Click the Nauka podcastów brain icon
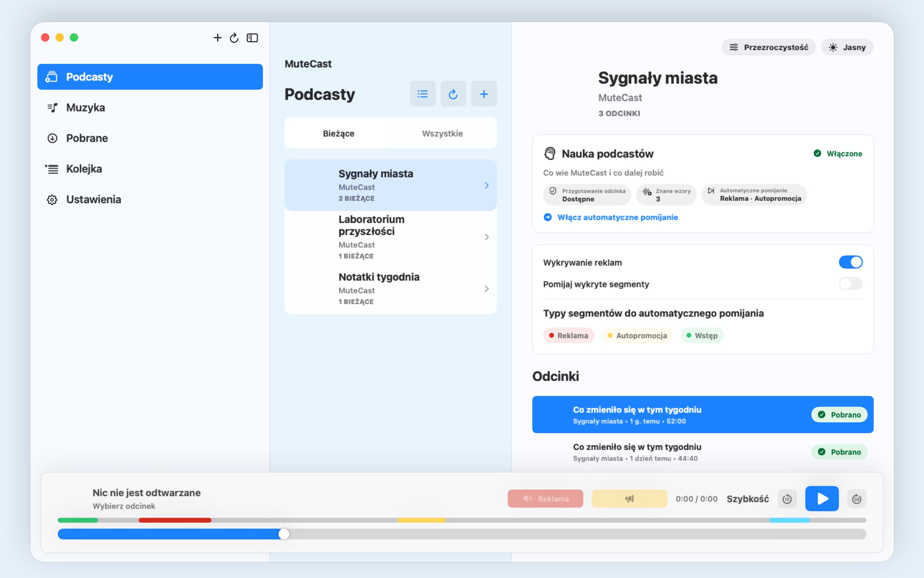 (x=550, y=154)
